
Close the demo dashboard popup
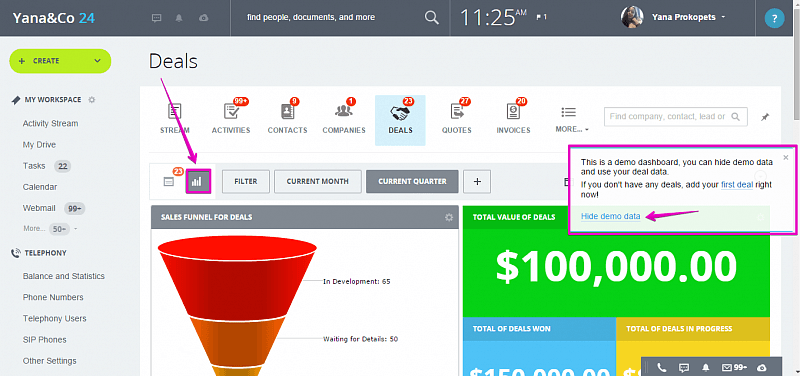click(786, 157)
